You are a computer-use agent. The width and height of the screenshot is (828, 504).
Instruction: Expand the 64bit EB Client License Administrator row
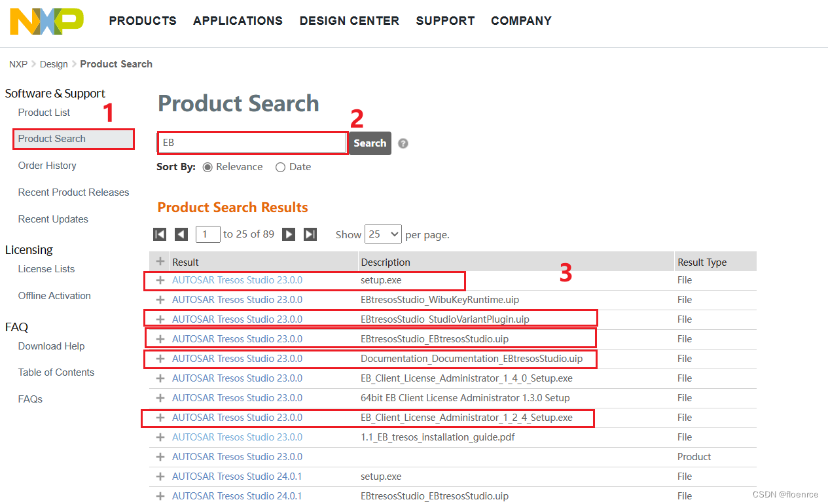tap(160, 398)
